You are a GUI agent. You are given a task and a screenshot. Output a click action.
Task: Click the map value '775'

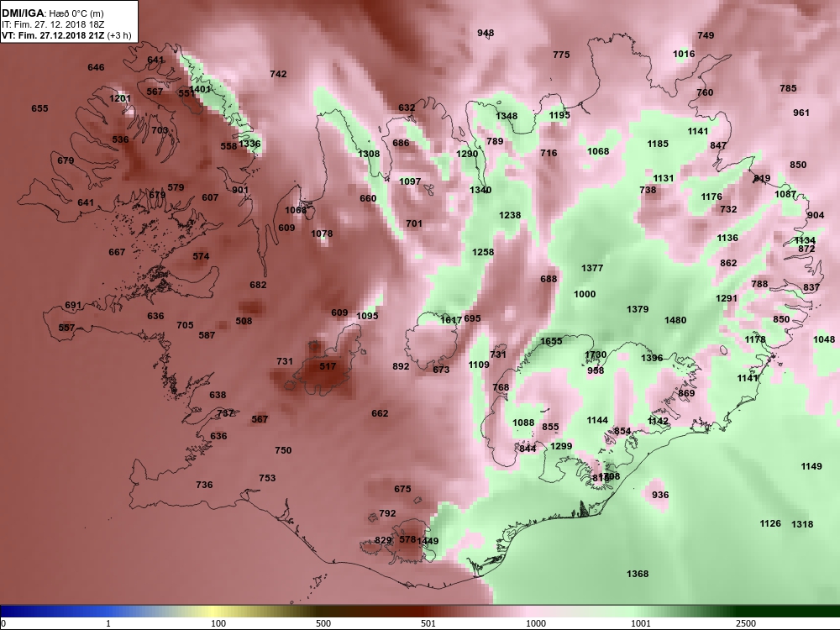point(561,55)
